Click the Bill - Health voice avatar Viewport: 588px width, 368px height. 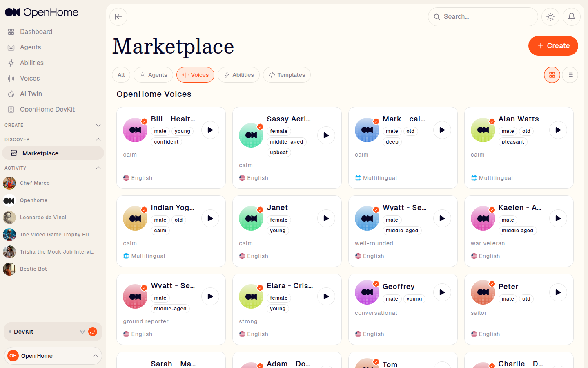pyautogui.click(x=135, y=130)
